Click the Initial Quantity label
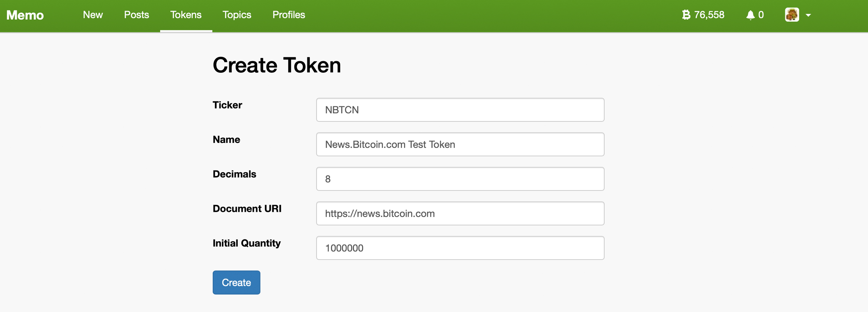The width and height of the screenshot is (868, 312). pos(247,243)
